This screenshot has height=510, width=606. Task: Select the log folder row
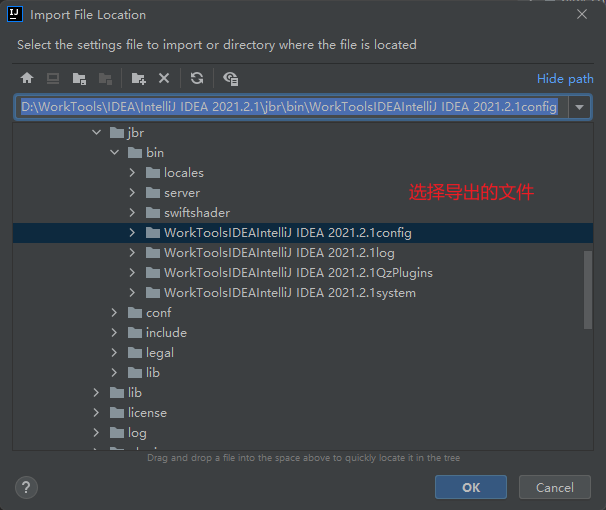coord(303,433)
